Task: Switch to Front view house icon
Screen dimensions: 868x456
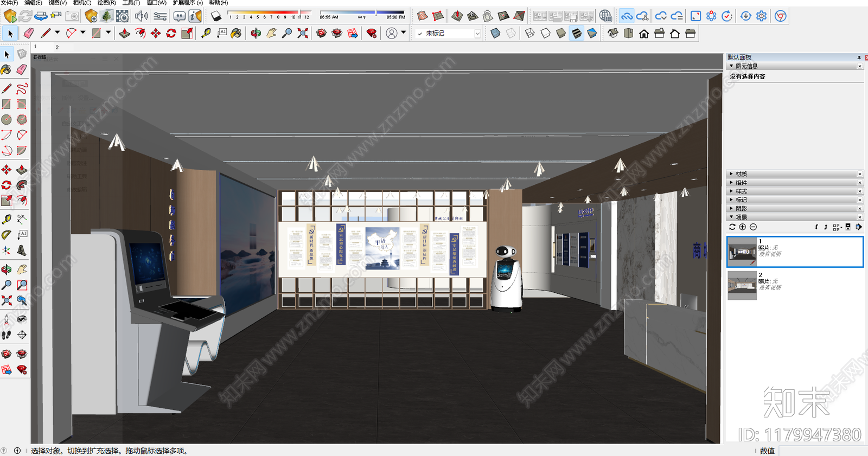Action: coord(644,34)
